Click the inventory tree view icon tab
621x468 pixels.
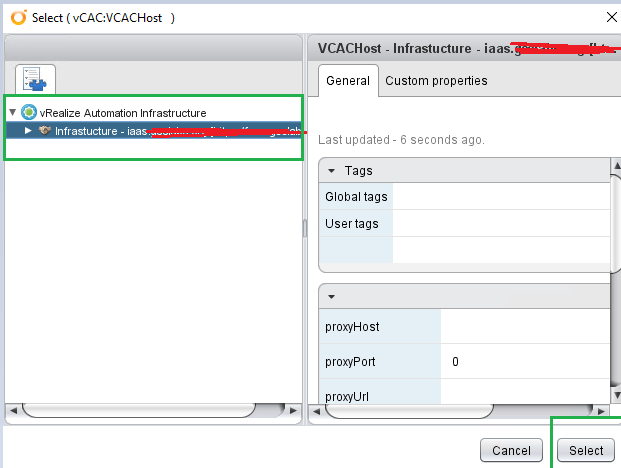[35, 78]
